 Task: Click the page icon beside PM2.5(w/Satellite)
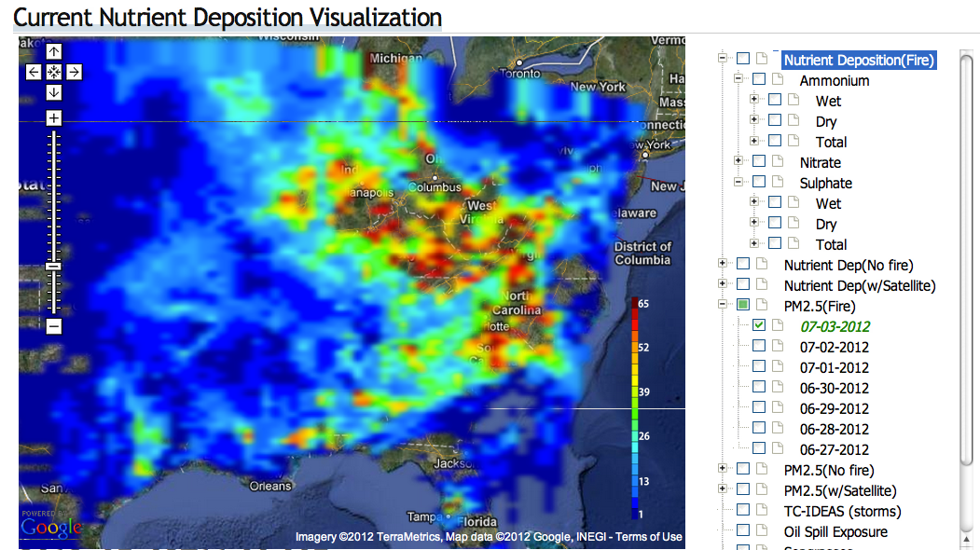[x=762, y=488]
